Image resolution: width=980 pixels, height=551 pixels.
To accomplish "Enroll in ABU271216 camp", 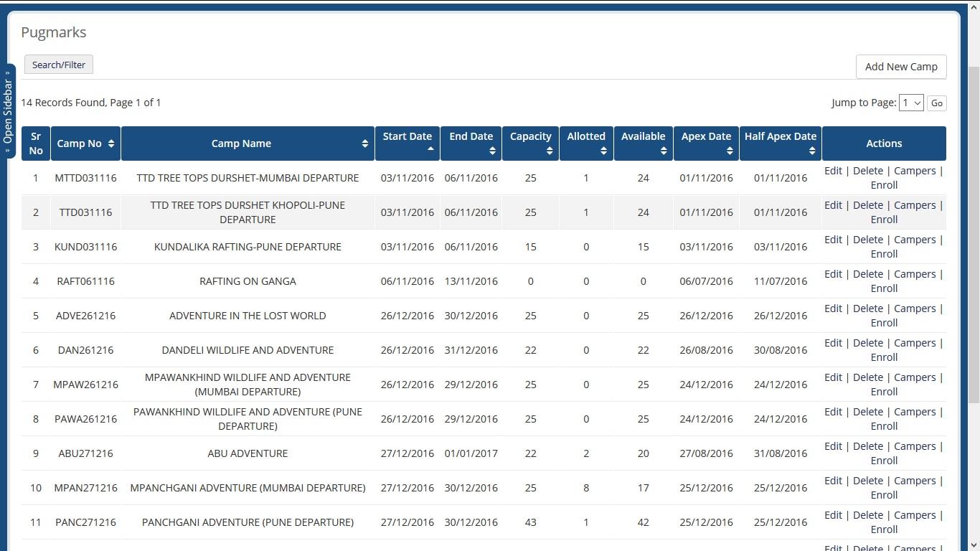I will pos(884,461).
